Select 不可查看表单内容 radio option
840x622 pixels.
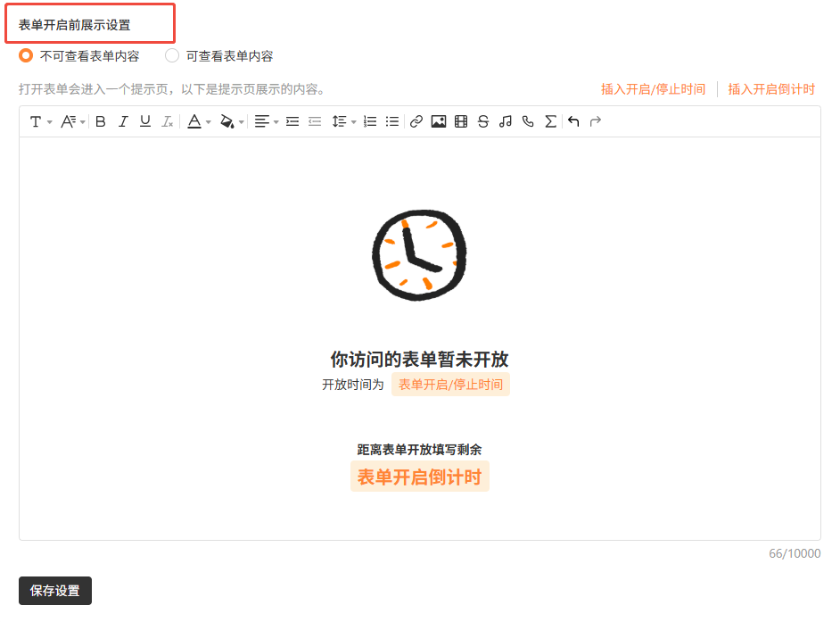point(26,55)
